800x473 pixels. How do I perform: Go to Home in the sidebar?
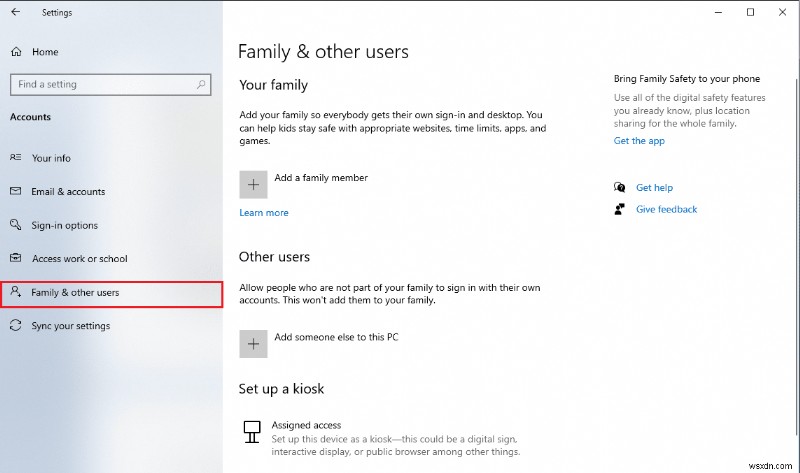[45, 52]
